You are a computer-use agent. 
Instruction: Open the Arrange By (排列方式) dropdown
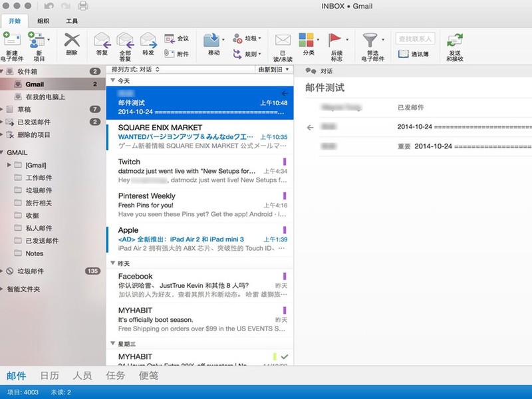point(136,69)
